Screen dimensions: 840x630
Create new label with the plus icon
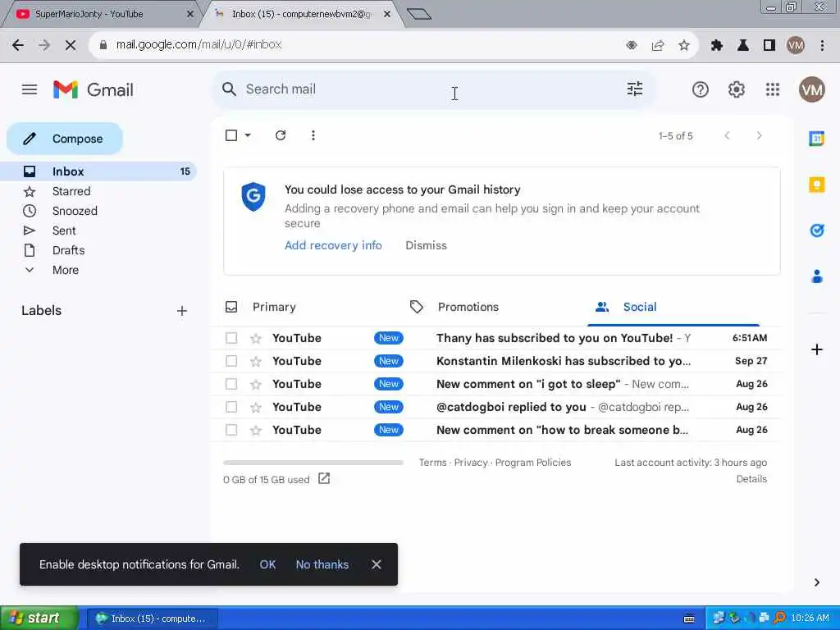[182, 311]
